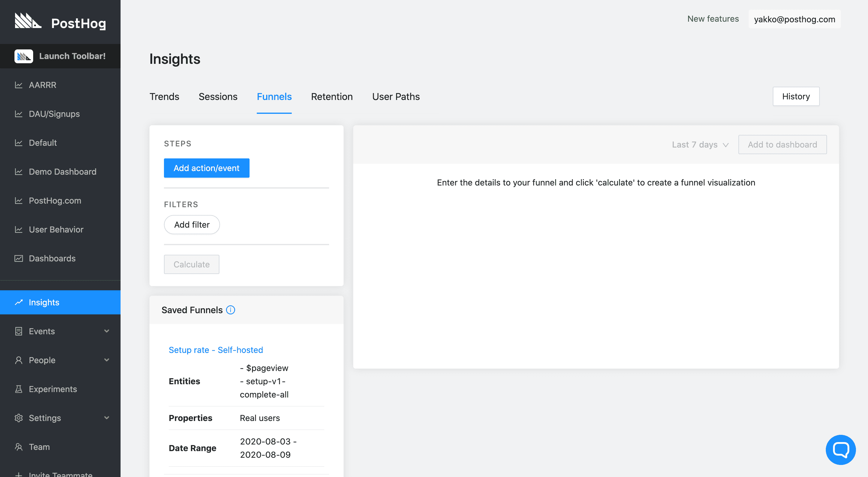Click the User Behavior chart icon
The width and height of the screenshot is (868, 477).
(x=18, y=229)
